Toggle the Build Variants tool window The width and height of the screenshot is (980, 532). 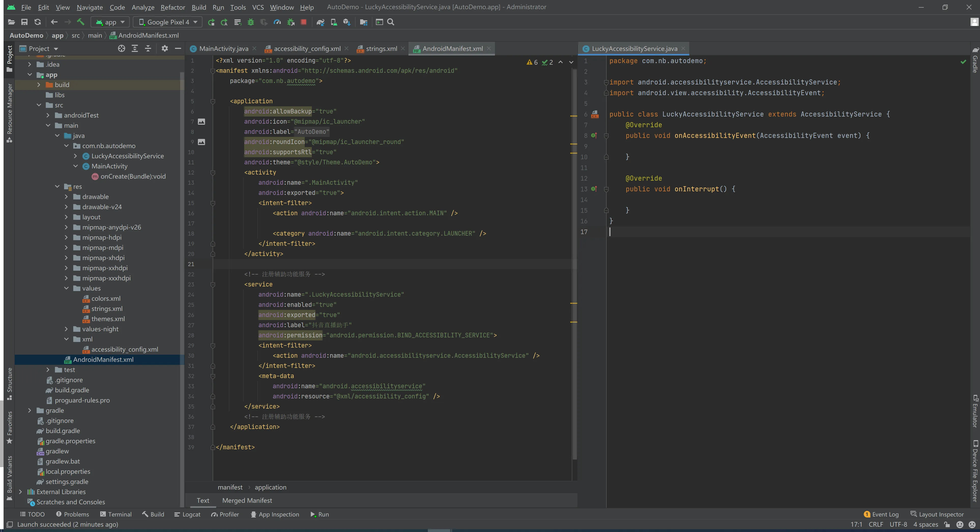click(x=9, y=478)
